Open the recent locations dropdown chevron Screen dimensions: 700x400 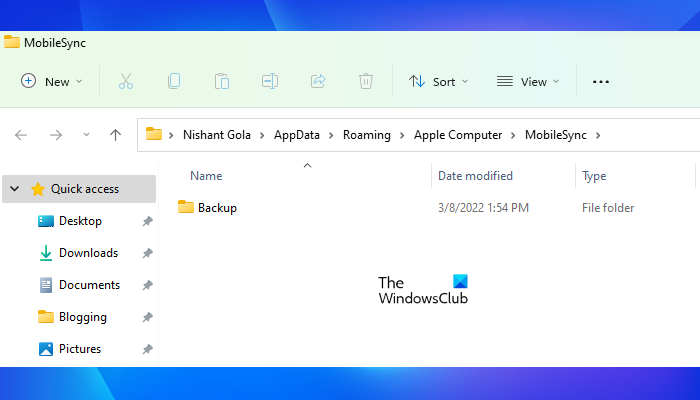point(86,135)
